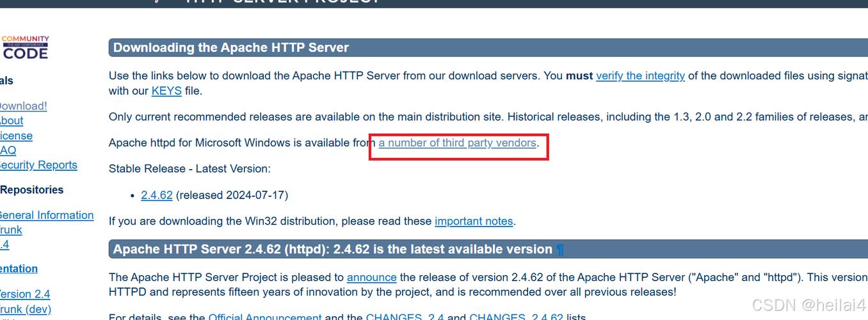Open the CHANGES_2.4.62 link
The height and width of the screenshot is (320, 868).
(516, 316)
